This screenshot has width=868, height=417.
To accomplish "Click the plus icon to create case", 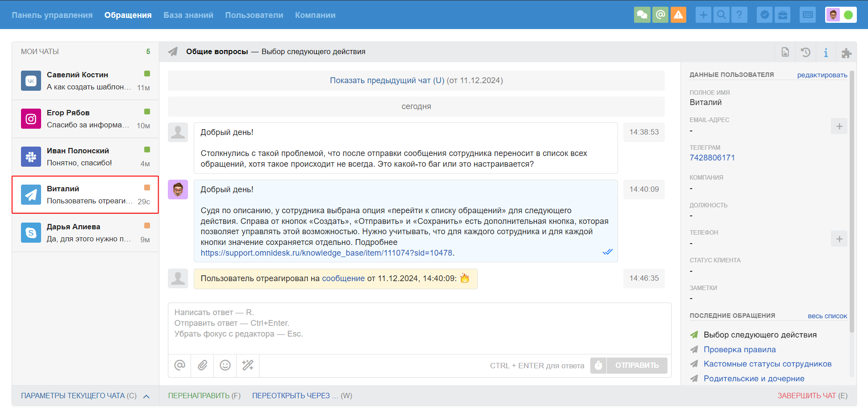I will click(703, 15).
